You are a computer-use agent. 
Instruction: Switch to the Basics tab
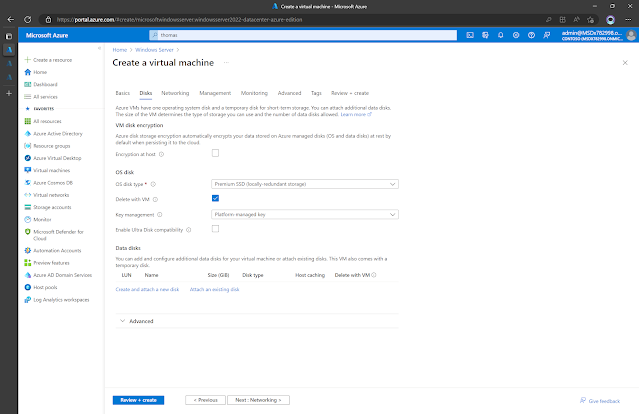(x=123, y=93)
